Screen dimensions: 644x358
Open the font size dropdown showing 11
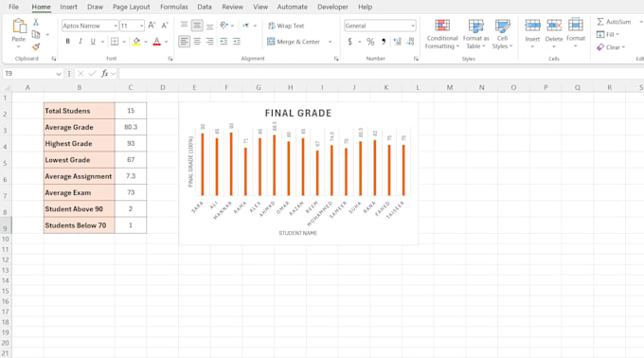pos(142,26)
